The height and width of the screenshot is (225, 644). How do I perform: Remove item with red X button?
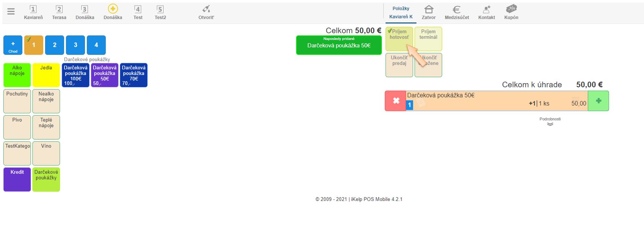pos(396,101)
